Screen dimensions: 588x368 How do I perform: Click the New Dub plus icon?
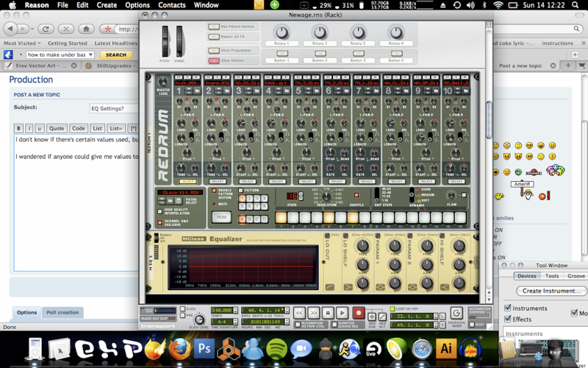pyautogui.click(x=372, y=317)
